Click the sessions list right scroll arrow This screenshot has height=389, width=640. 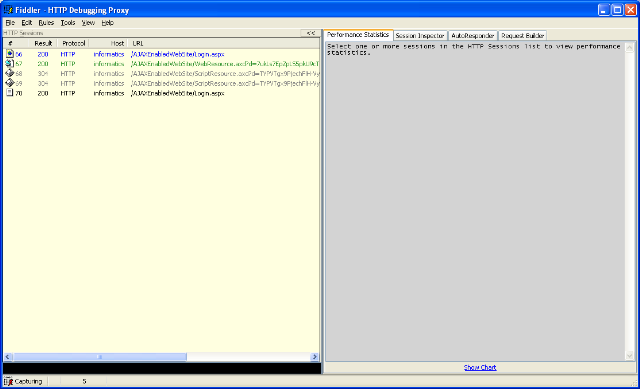314,357
